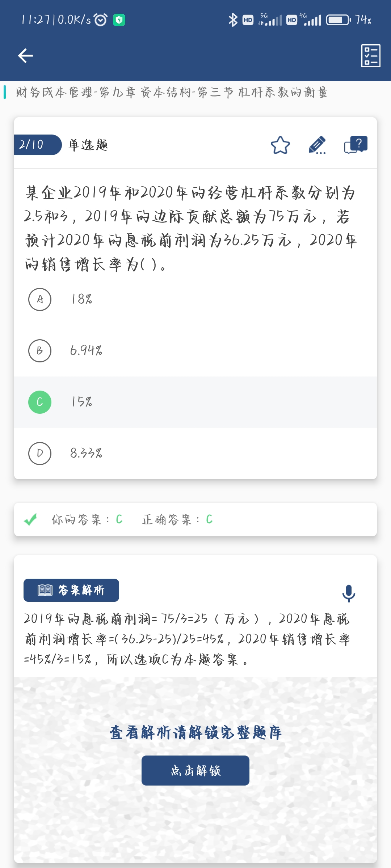This screenshot has width=391, height=868.
Task: Open the question feedback icon
Action: [356, 145]
